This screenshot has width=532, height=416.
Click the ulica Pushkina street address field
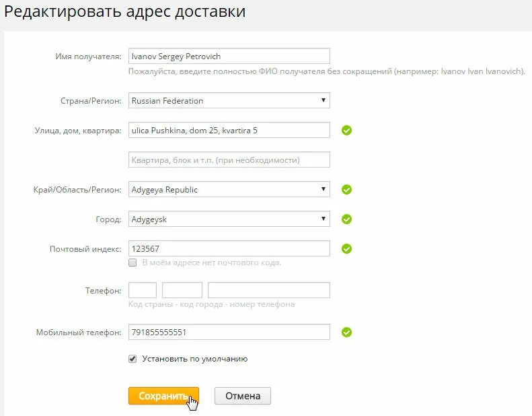coord(229,131)
